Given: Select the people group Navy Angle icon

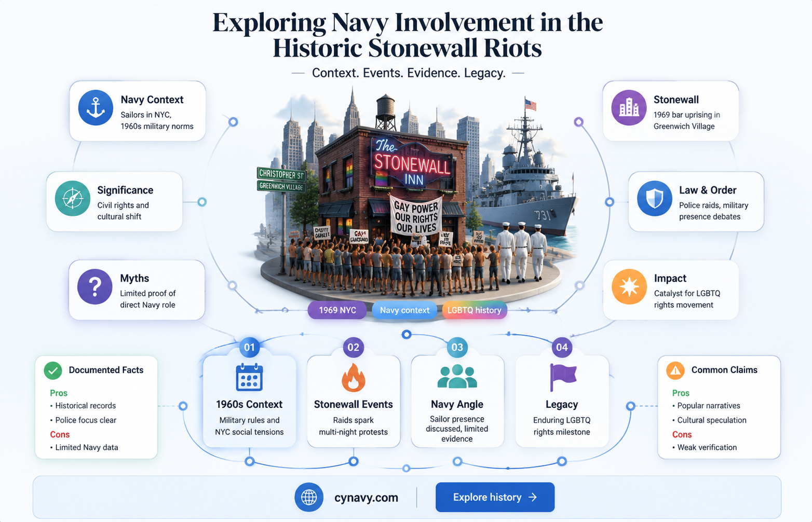Looking at the screenshot, I should point(457,377).
